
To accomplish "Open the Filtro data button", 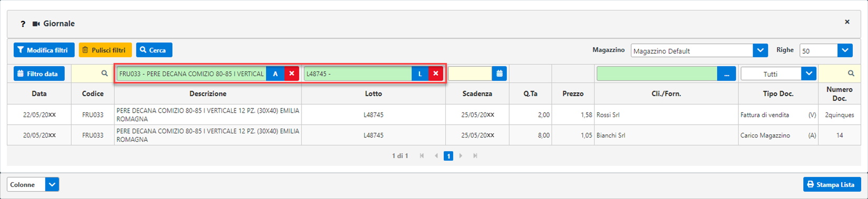I will (39, 74).
